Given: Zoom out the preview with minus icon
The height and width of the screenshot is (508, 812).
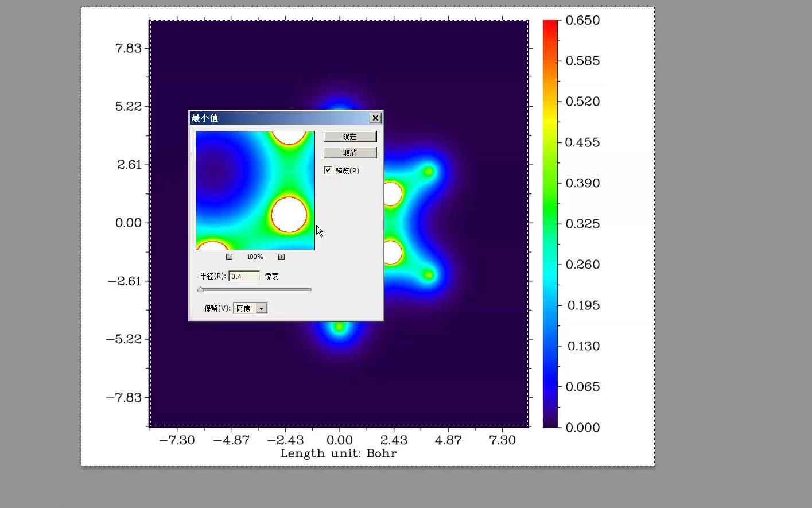Looking at the screenshot, I should pos(229,257).
